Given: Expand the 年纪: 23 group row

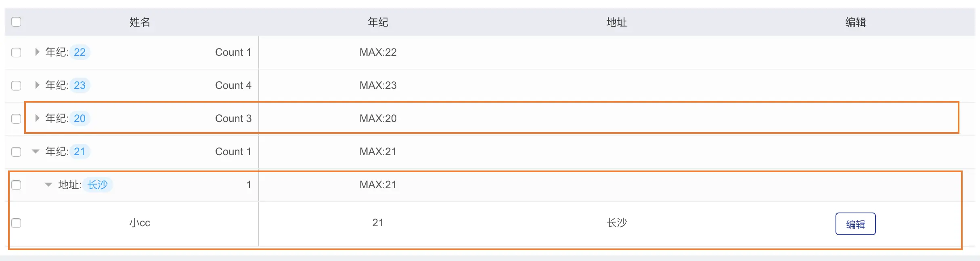Looking at the screenshot, I should (37, 85).
